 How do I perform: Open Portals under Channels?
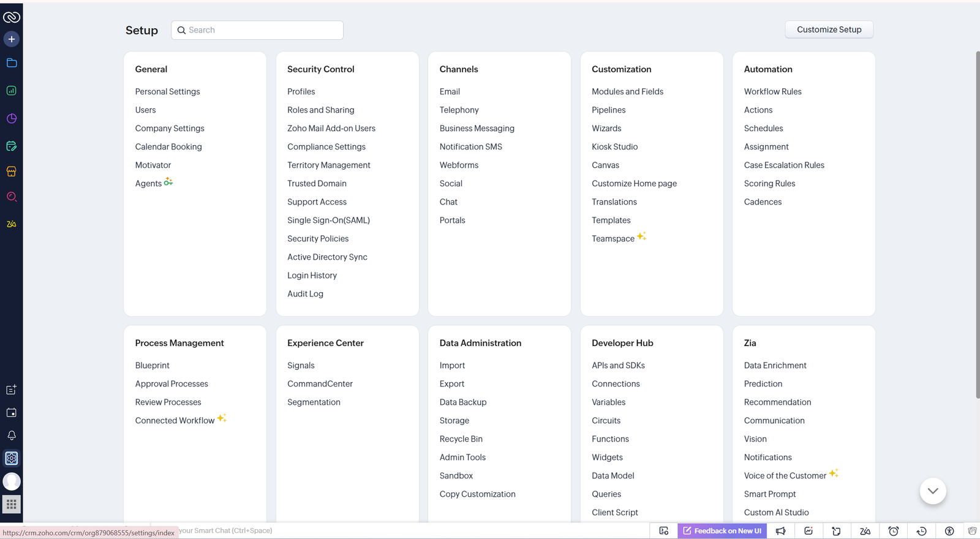[x=452, y=221]
